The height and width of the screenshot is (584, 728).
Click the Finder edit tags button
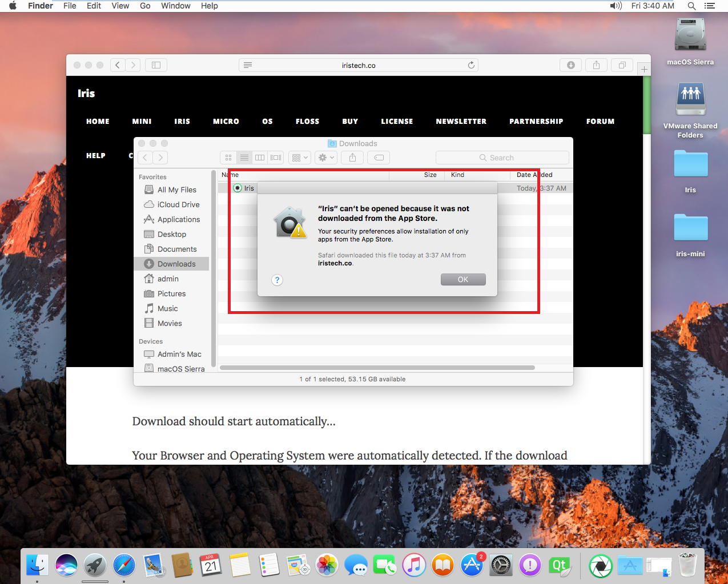[x=379, y=158]
